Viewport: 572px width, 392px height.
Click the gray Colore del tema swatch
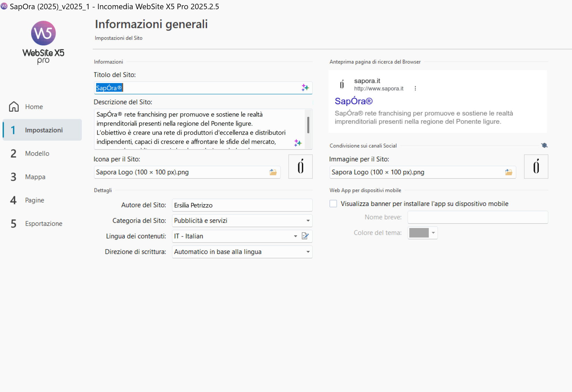(419, 233)
